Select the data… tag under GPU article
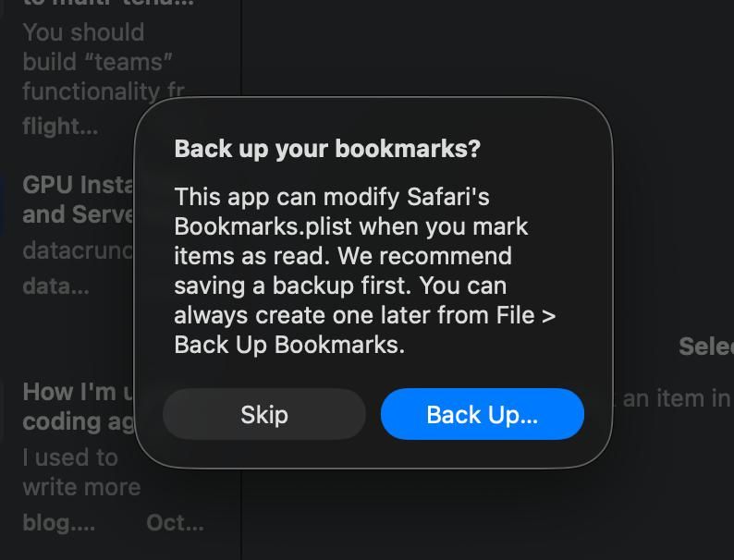Image resolution: width=734 pixels, height=560 pixels. [x=55, y=286]
